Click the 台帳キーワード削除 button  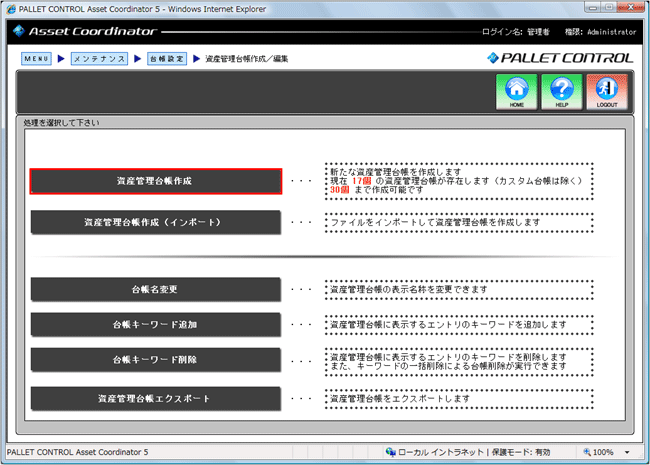coord(156,360)
